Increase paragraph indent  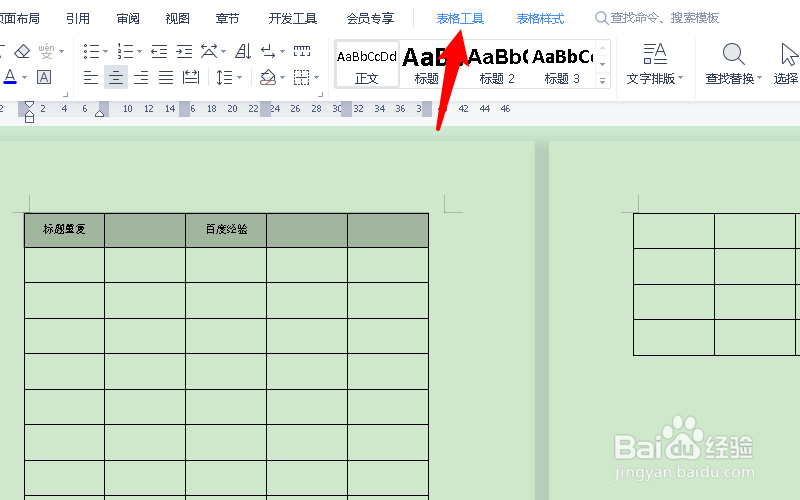[184, 51]
